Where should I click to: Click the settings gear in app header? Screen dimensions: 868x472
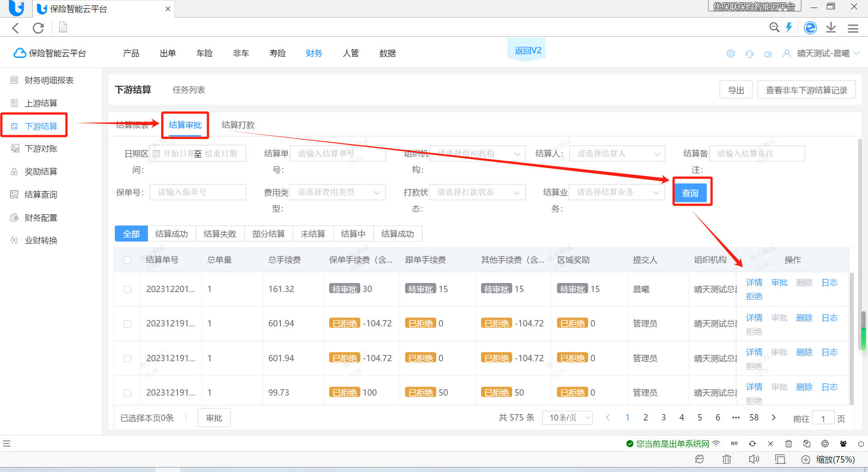[x=731, y=54]
